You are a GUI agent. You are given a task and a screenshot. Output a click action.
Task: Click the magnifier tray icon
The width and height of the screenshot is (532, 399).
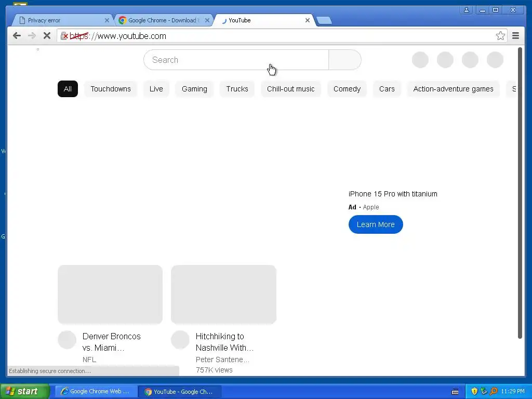(x=494, y=391)
